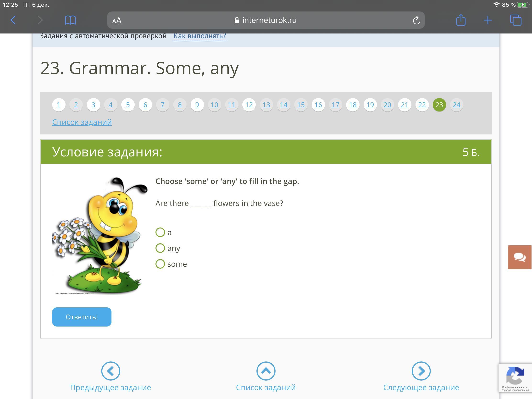
Task: Open the bookmarks book icon
Action: [x=70, y=20]
